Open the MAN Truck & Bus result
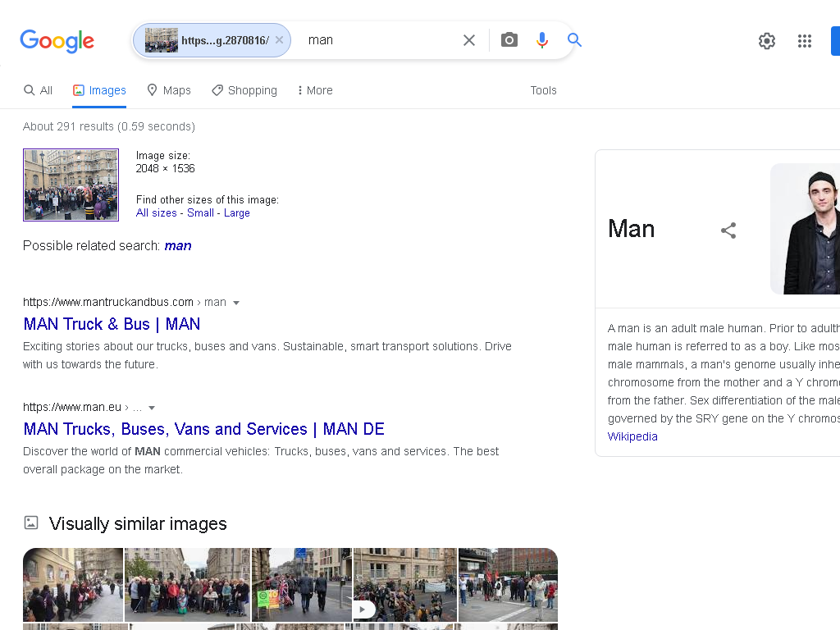 pos(112,324)
